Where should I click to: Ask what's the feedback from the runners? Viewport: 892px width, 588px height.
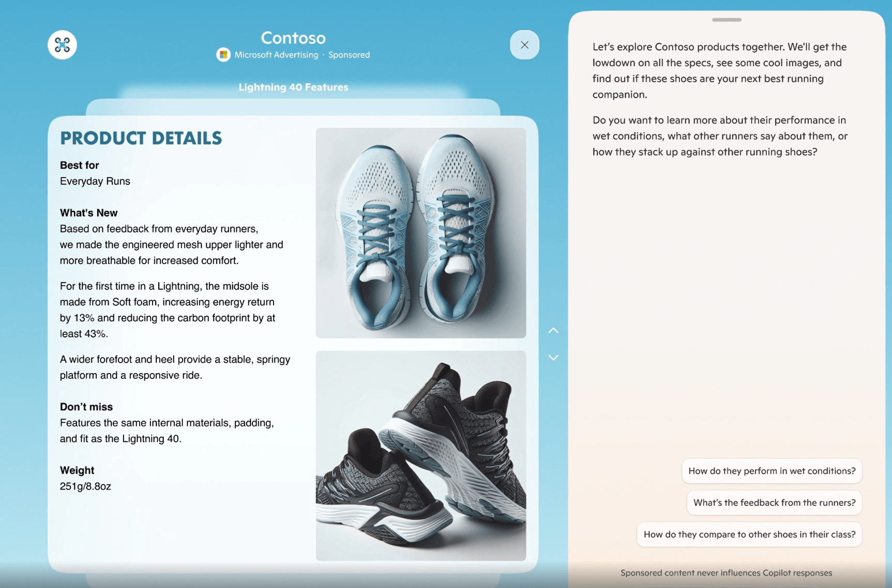pyautogui.click(x=774, y=502)
